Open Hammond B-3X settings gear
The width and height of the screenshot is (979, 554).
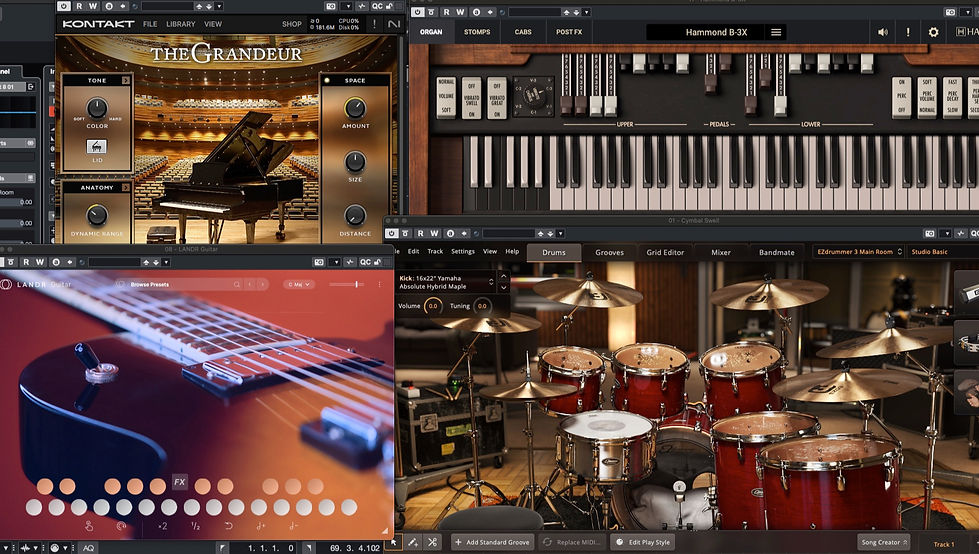point(933,32)
